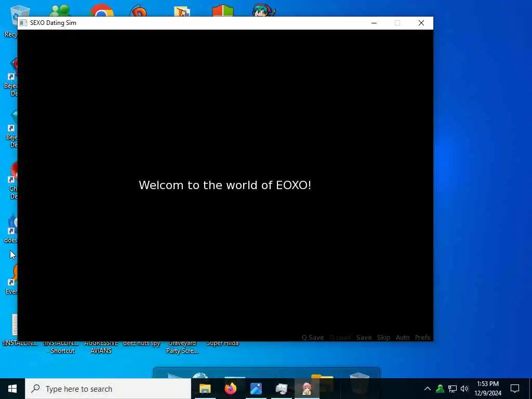Close the SEXO Dating Sim window

click(421, 23)
